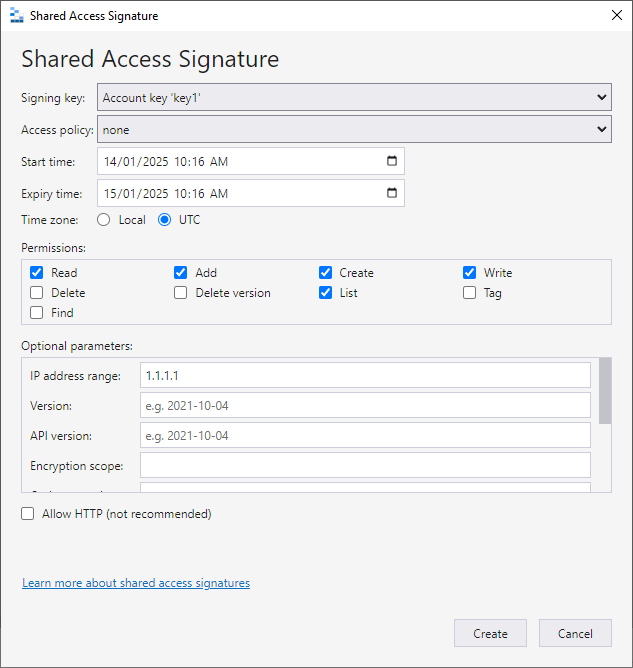Select the Local time zone radio button
The image size is (633, 668).
point(104,220)
